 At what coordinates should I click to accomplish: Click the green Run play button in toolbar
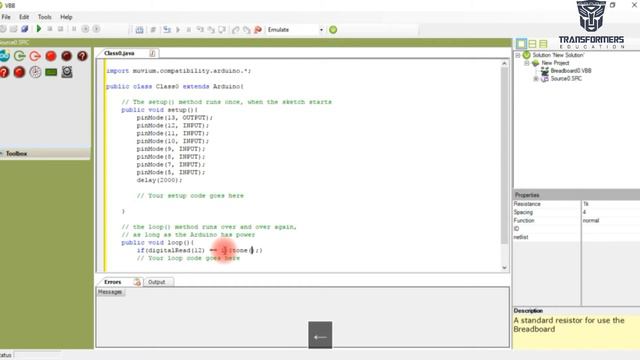pyautogui.click(x=39, y=29)
